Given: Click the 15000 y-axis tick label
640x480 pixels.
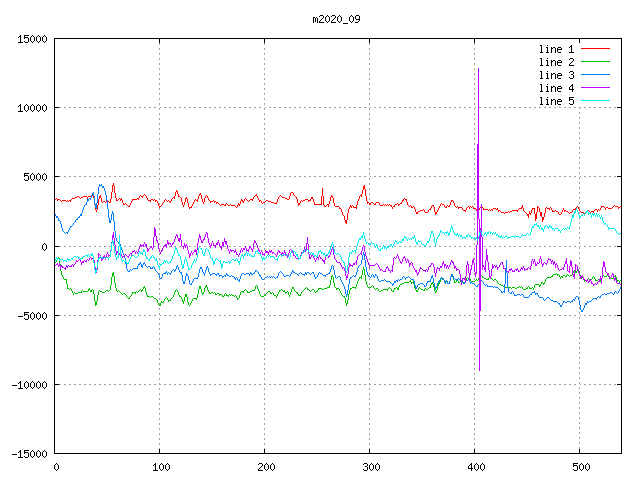Looking at the screenshot, I should coord(31,39).
